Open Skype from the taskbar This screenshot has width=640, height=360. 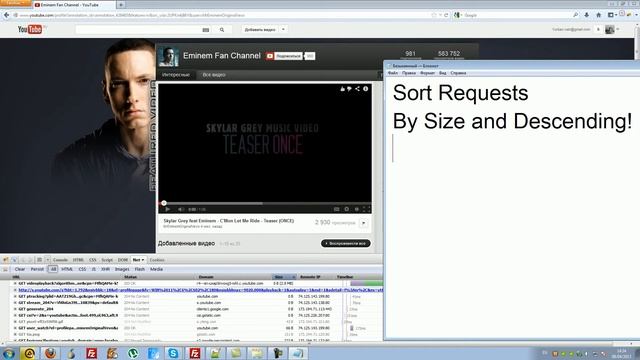(x=173, y=353)
